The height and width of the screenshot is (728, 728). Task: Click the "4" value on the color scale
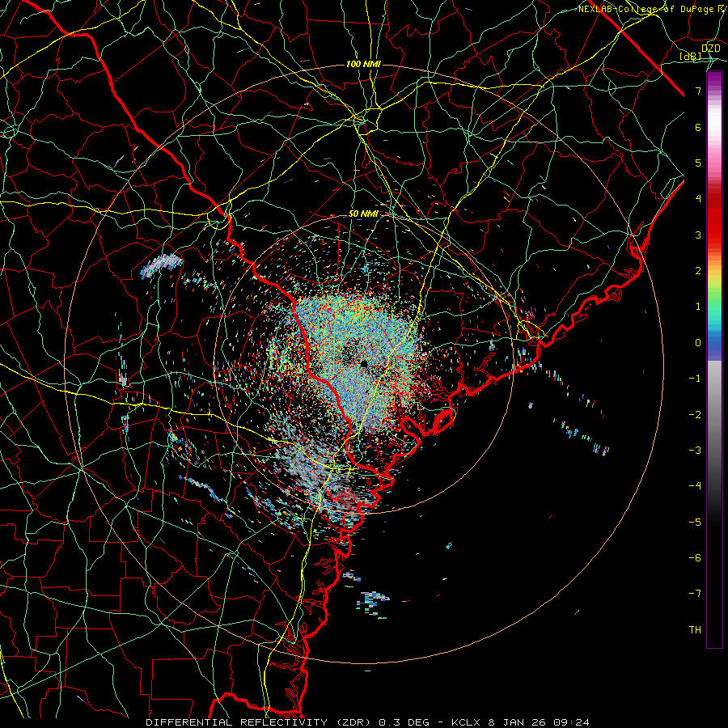(698, 199)
